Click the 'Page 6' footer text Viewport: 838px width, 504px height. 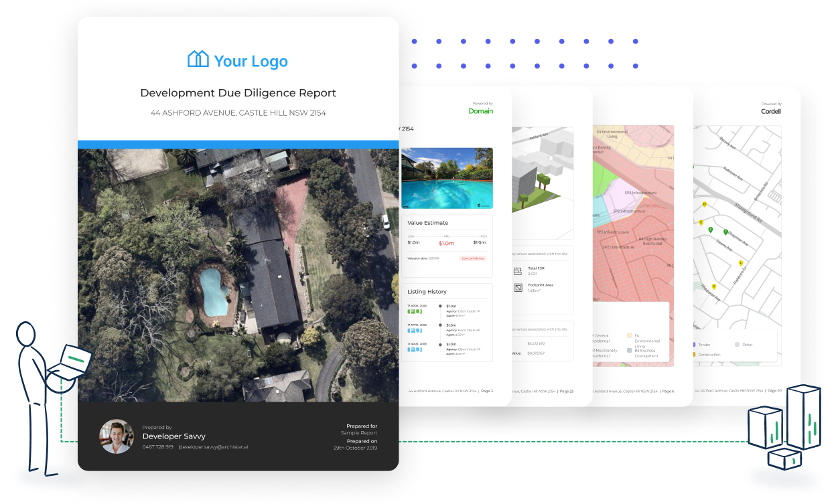click(667, 391)
